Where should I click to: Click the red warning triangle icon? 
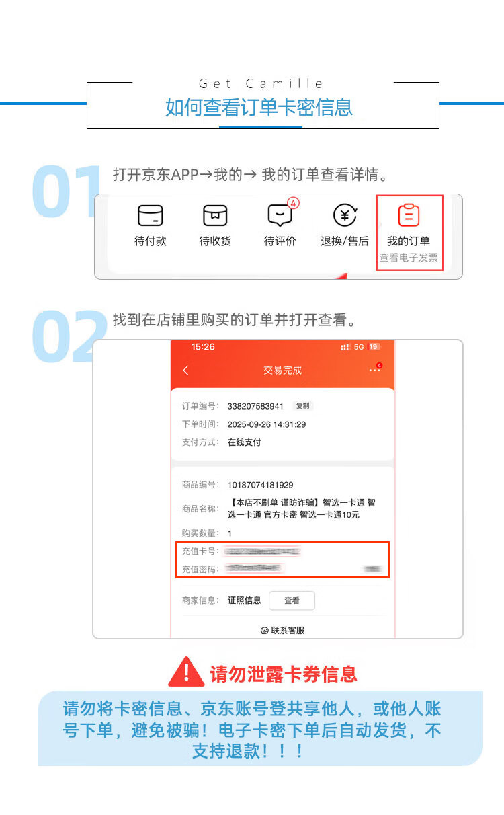[x=186, y=672]
